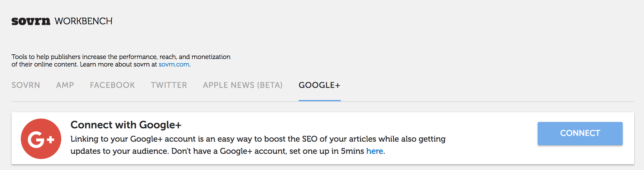Select the WORKBENCH header title
The height and width of the screenshot is (170, 644).
click(83, 21)
